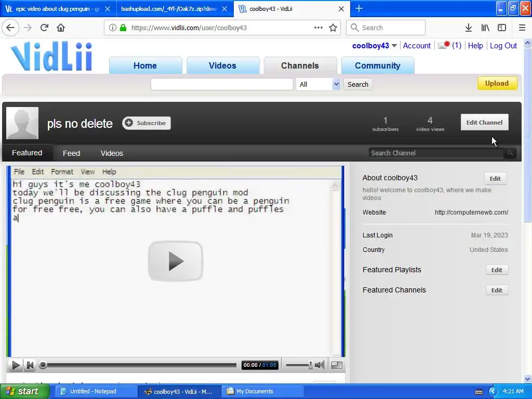Click the Log Out link
Image resolution: width=532 pixels, height=399 pixels.
[503, 46]
